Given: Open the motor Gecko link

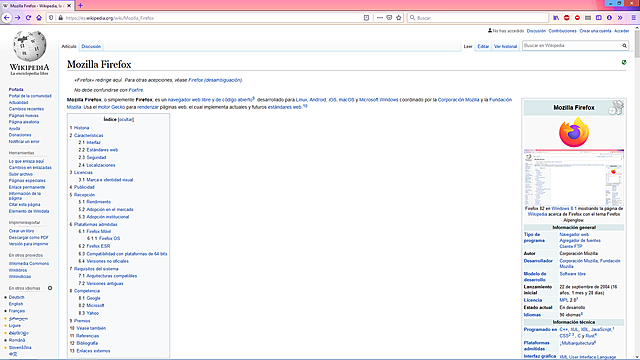Looking at the screenshot, I should pos(111,107).
